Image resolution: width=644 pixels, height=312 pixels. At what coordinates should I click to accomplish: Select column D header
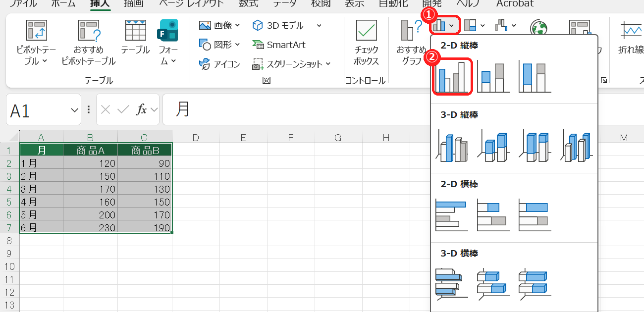(x=196, y=137)
